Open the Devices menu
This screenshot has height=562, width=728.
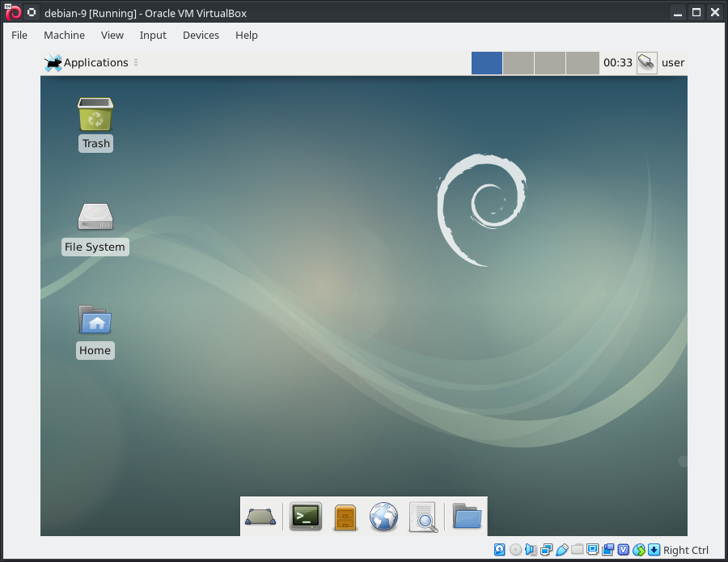(201, 36)
